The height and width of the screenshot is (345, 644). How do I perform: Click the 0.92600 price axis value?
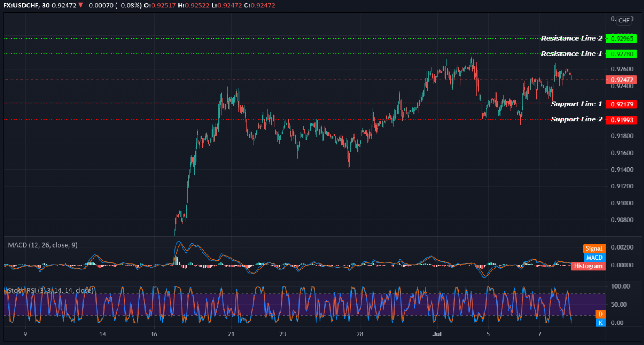[622, 69]
